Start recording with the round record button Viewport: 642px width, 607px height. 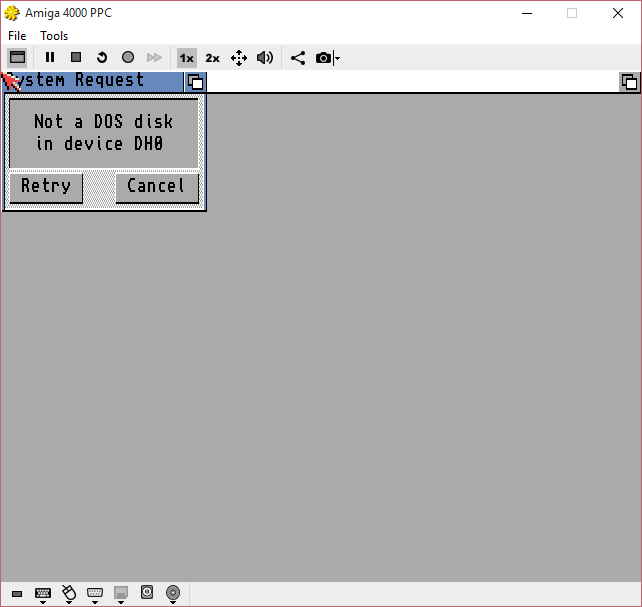128,57
